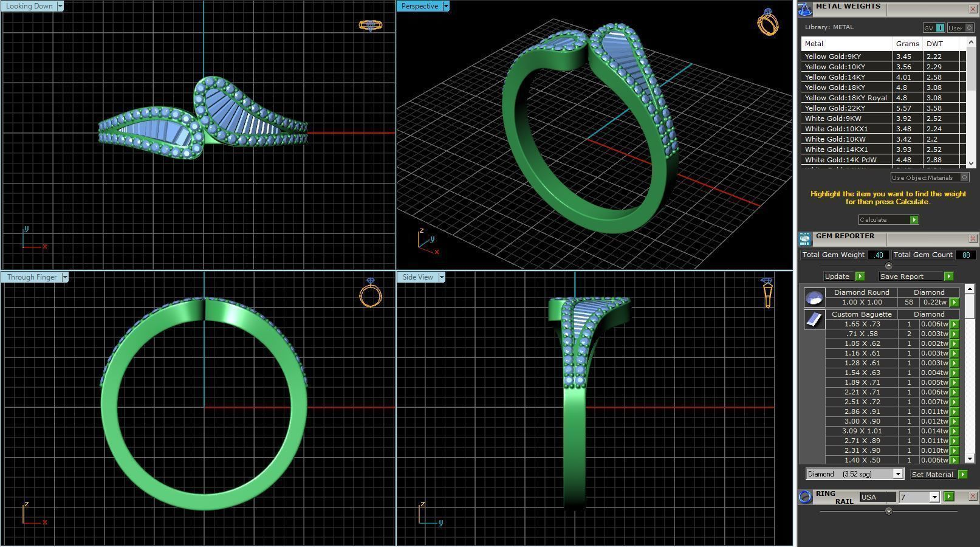Click the Metal Weights list scrollbar down arrow
The width and height of the screenshot is (980, 547).
[x=970, y=163]
